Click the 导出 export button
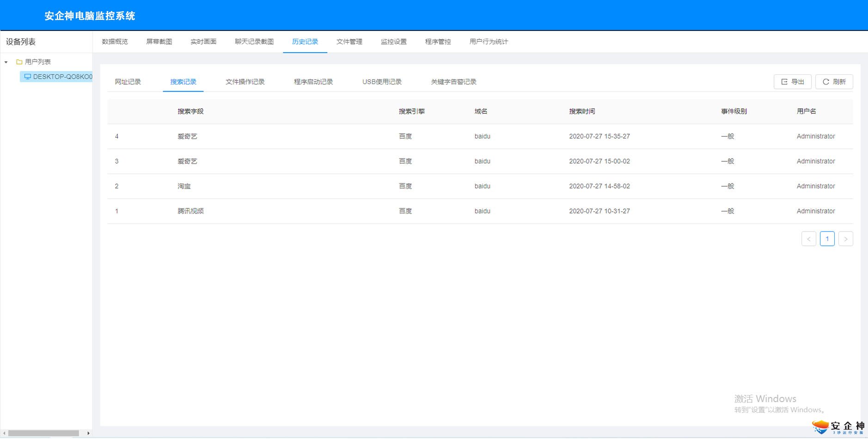This screenshot has width=868, height=439. pos(793,82)
